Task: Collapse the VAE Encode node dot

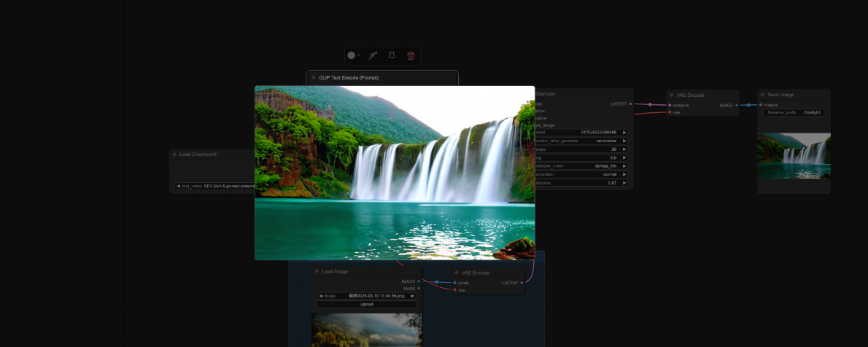Action: [x=457, y=273]
